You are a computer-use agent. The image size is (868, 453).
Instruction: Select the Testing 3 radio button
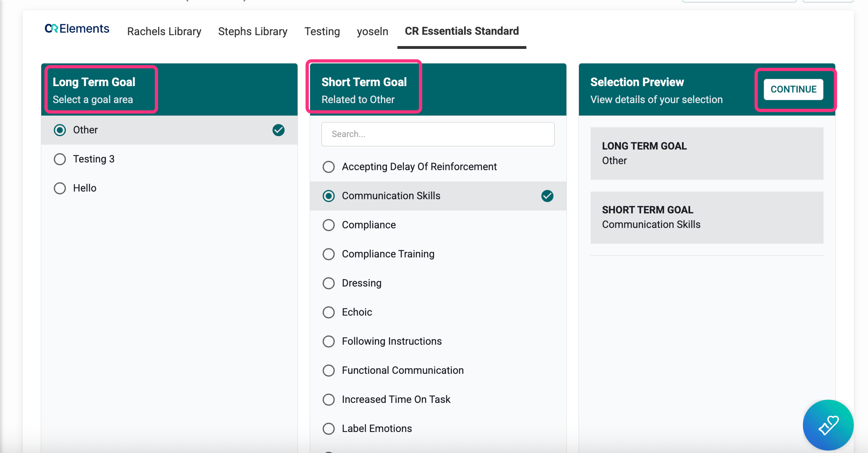click(60, 159)
